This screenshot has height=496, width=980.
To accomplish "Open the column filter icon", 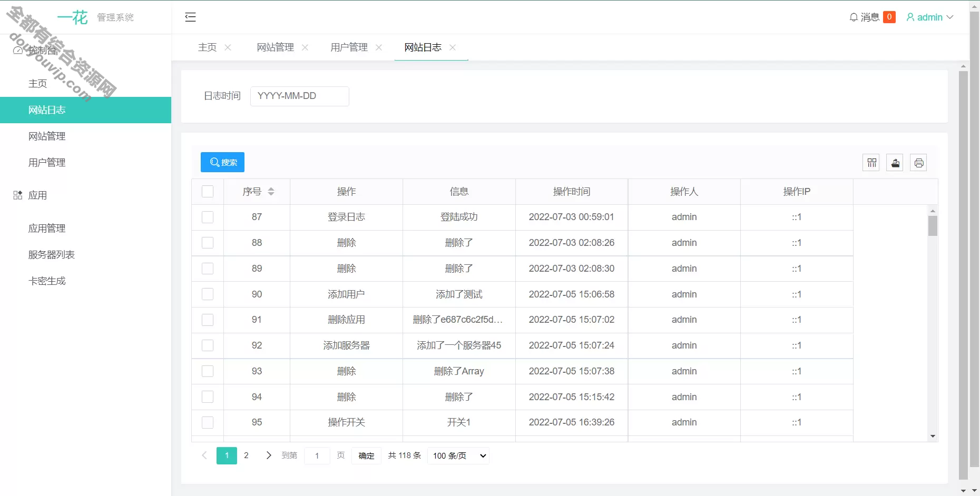I will pos(871,163).
